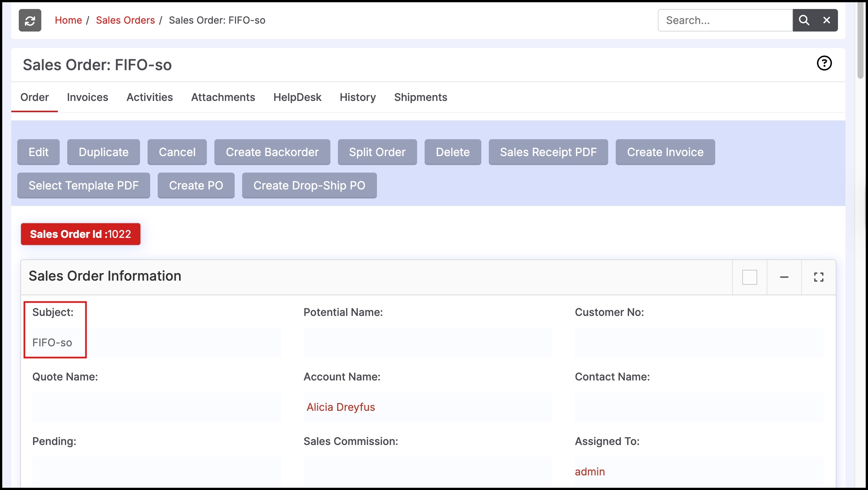Image resolution: width=868 pixels, height=490 pixels.
Task: Click the Customer No value field
Action: [699, 343]
